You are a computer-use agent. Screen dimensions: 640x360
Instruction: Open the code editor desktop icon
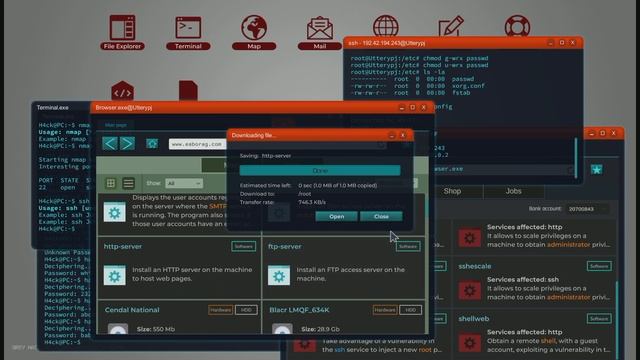[122, 91]
